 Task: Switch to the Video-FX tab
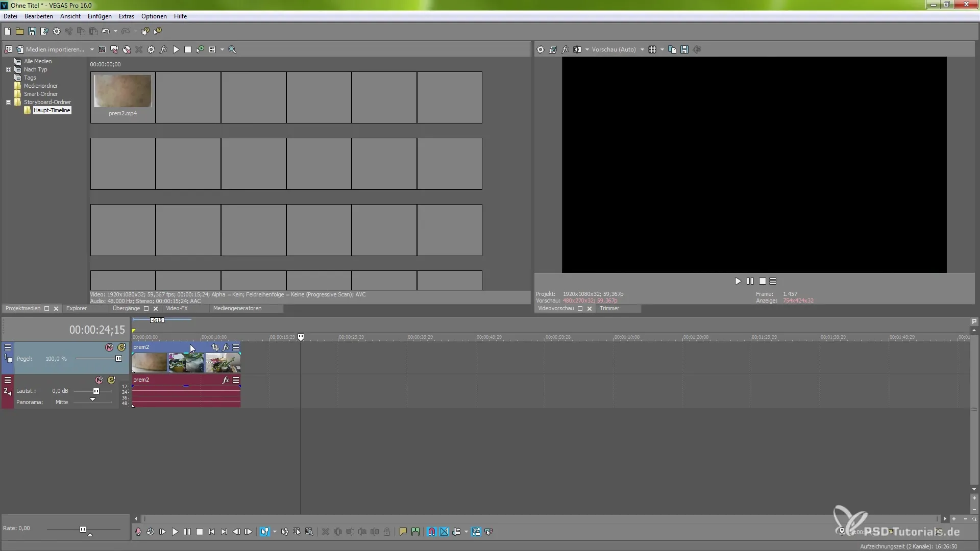coord(177,309)
